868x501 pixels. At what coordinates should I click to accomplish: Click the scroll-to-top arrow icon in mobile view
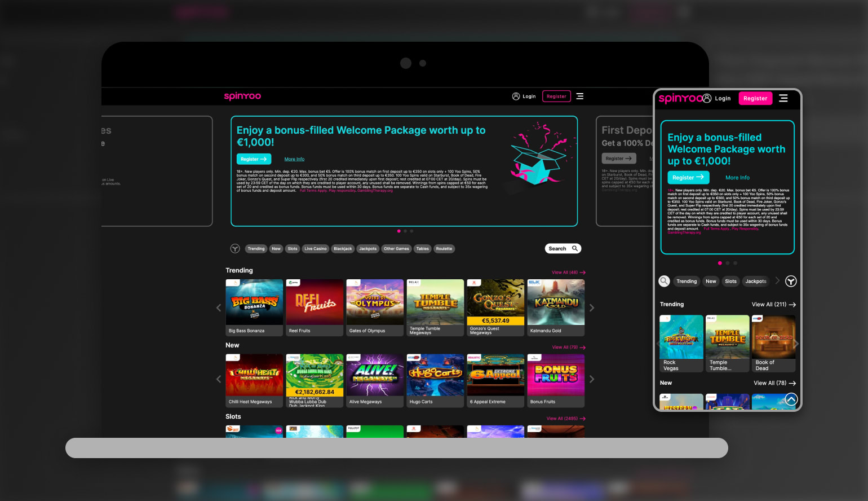791,399
